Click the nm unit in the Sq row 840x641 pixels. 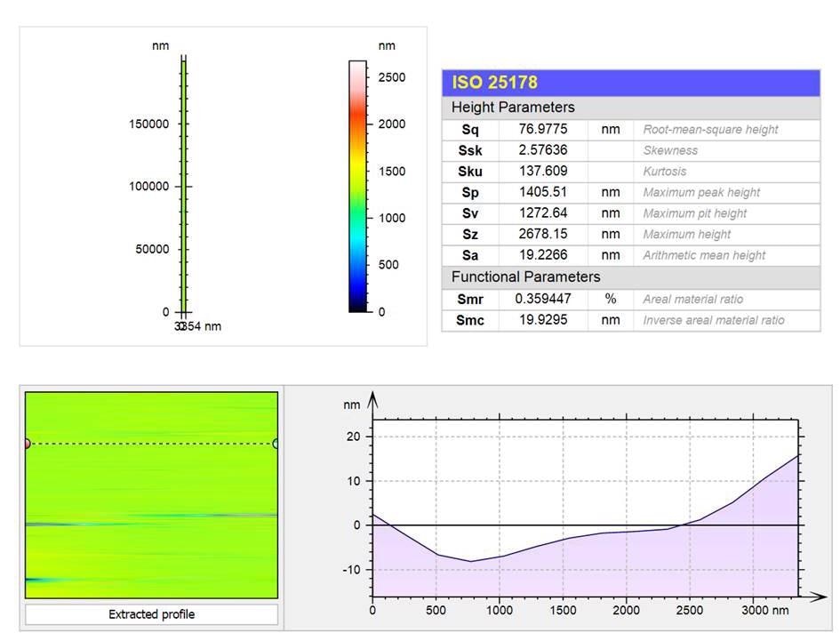pyautogui.click(x=610, y=129)
